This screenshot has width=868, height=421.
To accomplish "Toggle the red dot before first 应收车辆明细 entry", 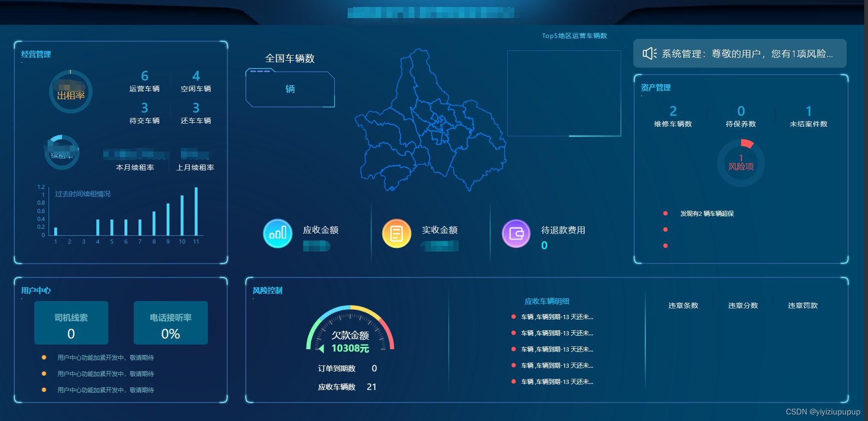I will pos(513,317).
